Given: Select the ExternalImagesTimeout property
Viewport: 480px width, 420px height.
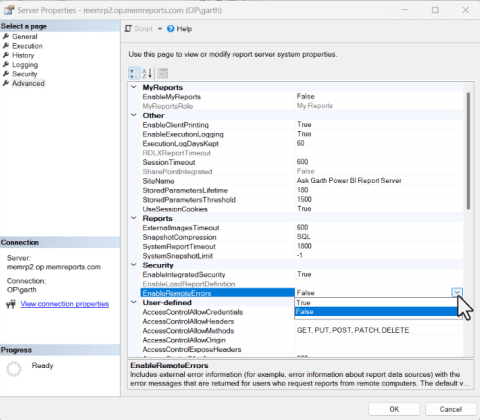Looking at the screenshot, I should (x=181, y=228).
